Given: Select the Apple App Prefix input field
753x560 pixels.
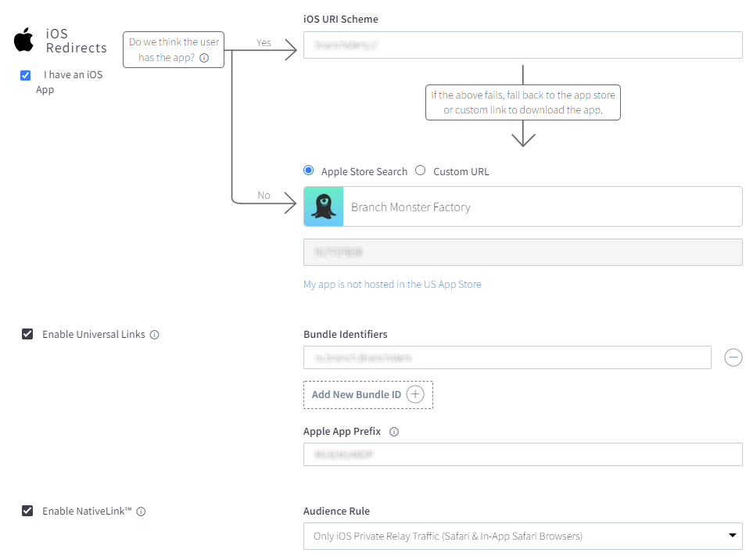Looking at the screenshot, I should (x=522, y=454).
